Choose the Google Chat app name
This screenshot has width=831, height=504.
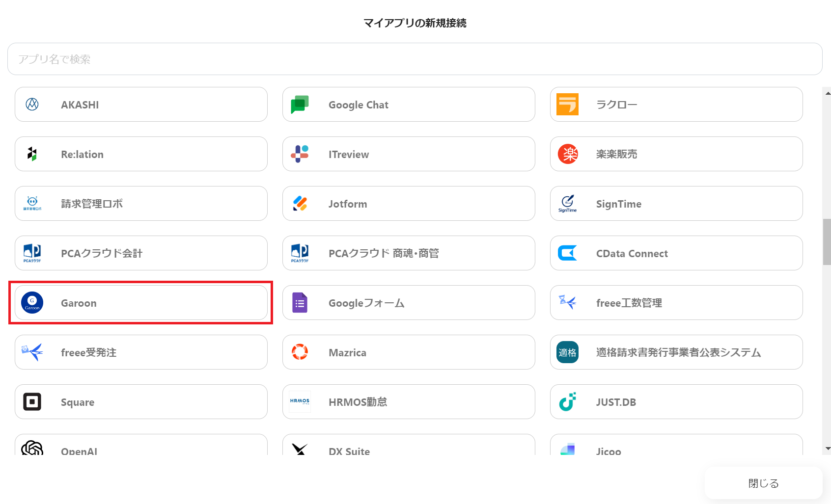pyautogui.click(x=359, y=105)
